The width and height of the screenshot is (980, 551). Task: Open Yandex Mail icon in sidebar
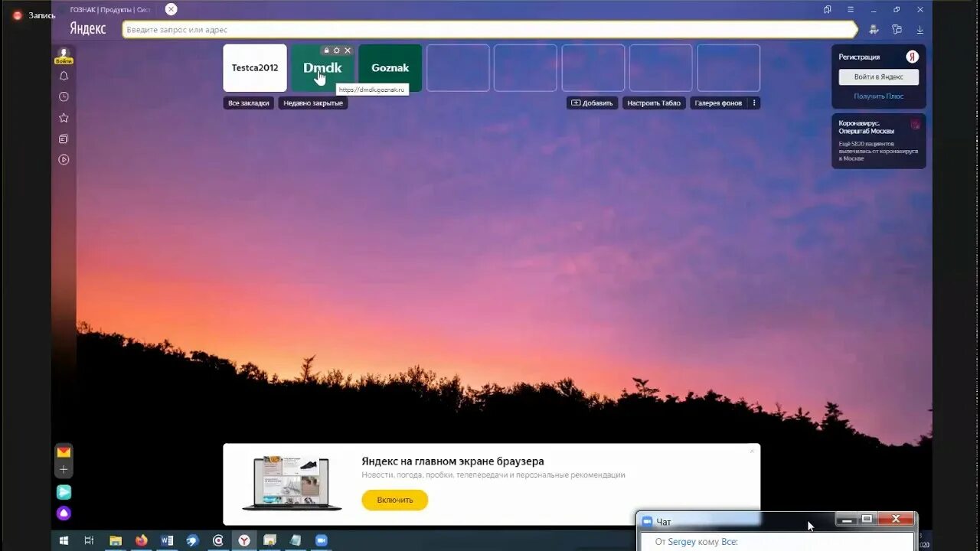tap(64, 452)
